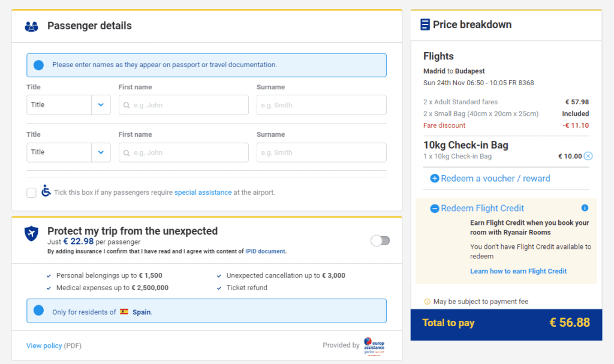Toggle the trip insurance switch on
The height and width of the screenshot is (364, 614).
click(x=380, y=240)
